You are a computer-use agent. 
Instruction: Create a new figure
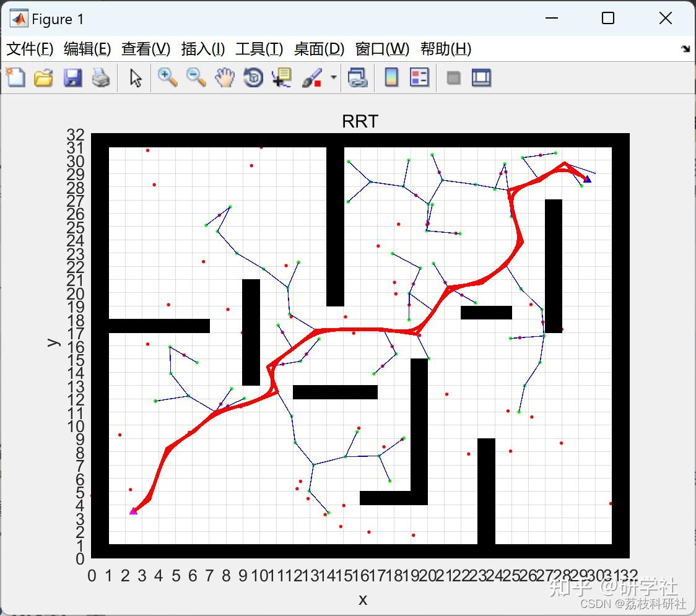15,77
